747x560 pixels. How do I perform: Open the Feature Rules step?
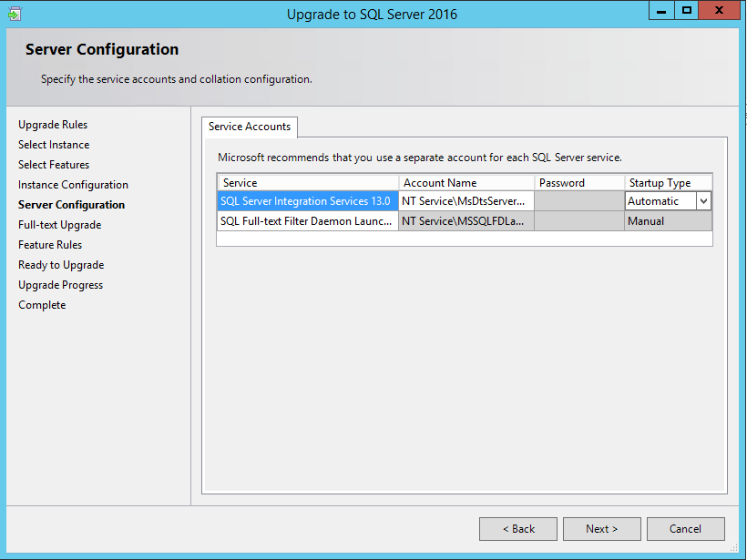pos(50,244)
